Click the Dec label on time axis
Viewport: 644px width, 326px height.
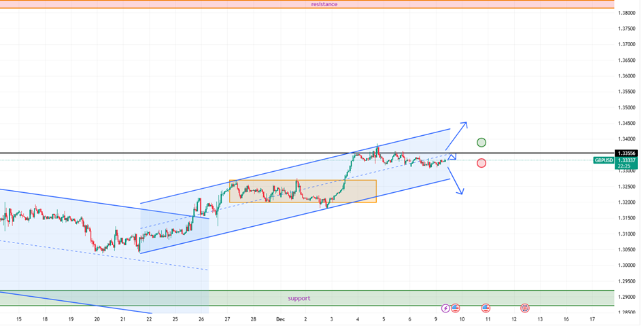[280, 319]
